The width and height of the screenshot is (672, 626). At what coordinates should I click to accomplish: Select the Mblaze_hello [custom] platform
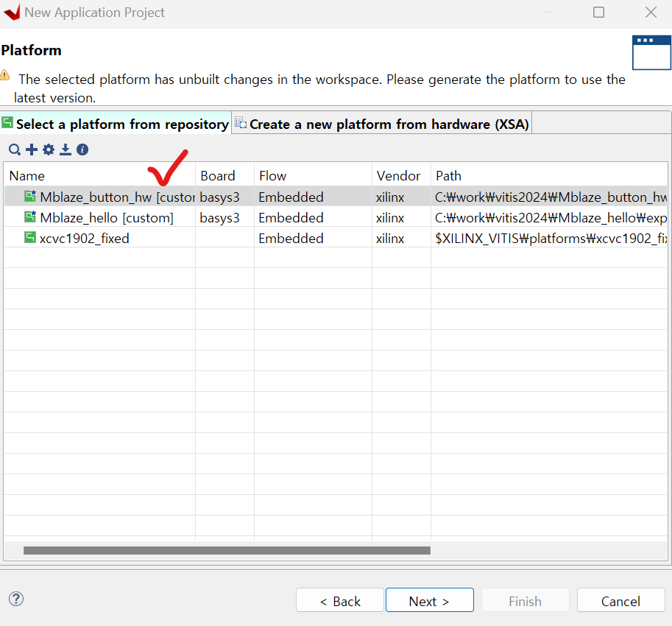[x=336, y=217]
